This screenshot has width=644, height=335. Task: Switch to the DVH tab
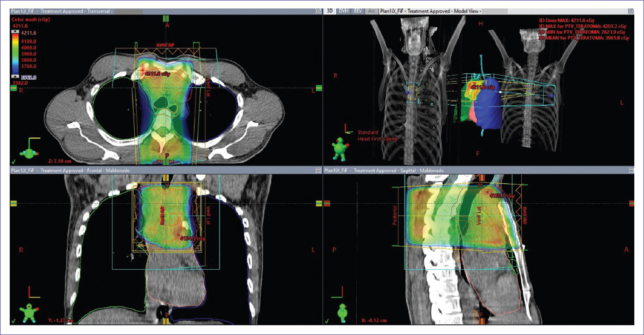[x=343, y=11]
